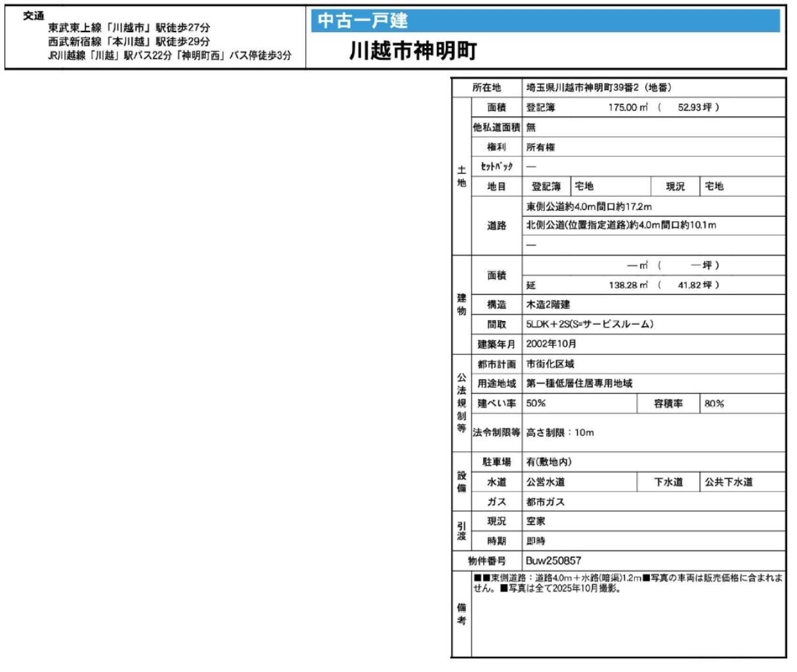Click the 北側公道(位置指定道路) road entry
The width and height of the screenshot is (797, 672).
click(621, 225)
